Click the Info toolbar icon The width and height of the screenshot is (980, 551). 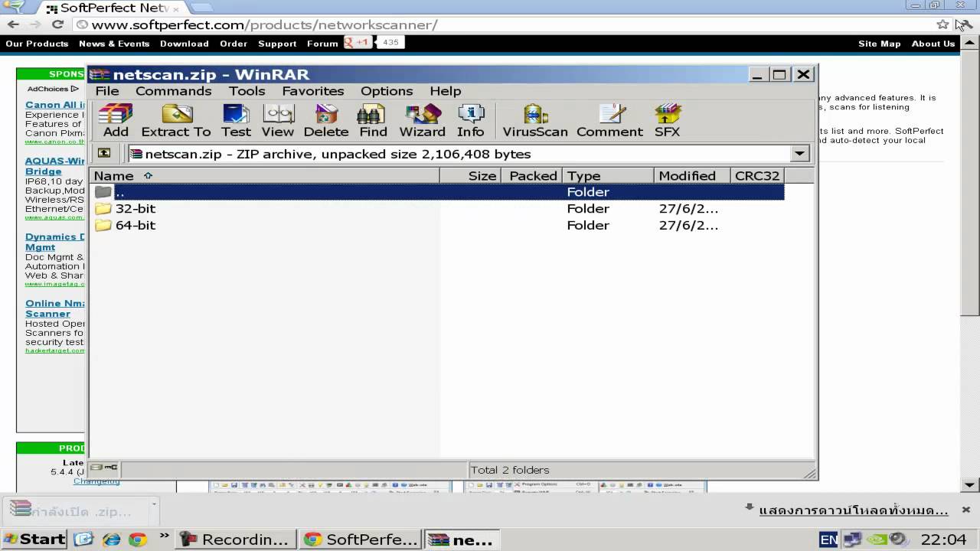click(x=470, y=120)
